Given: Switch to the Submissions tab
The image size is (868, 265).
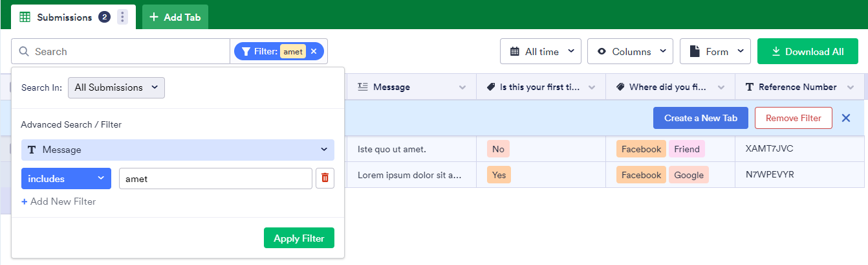Looking at the screenshot, I should coord(64,17).
